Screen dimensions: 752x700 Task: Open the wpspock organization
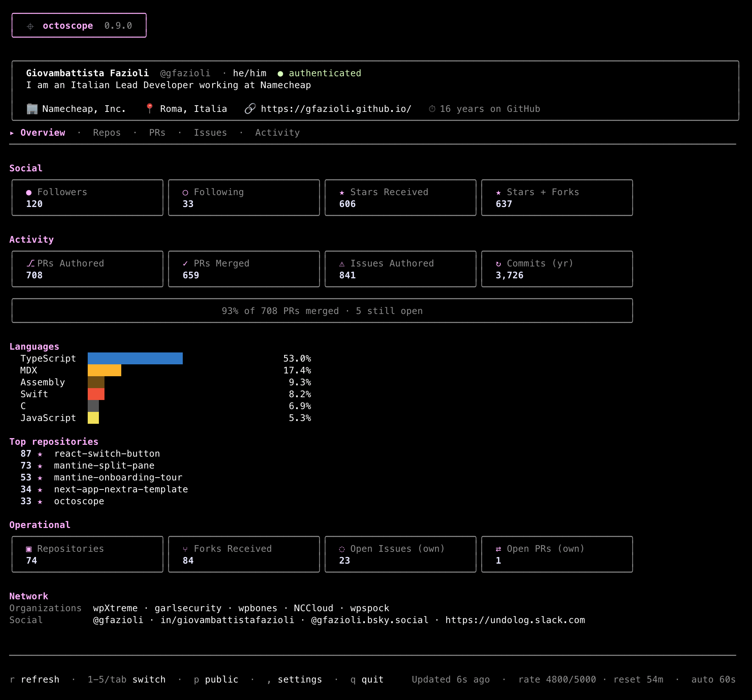click(370, 608)
